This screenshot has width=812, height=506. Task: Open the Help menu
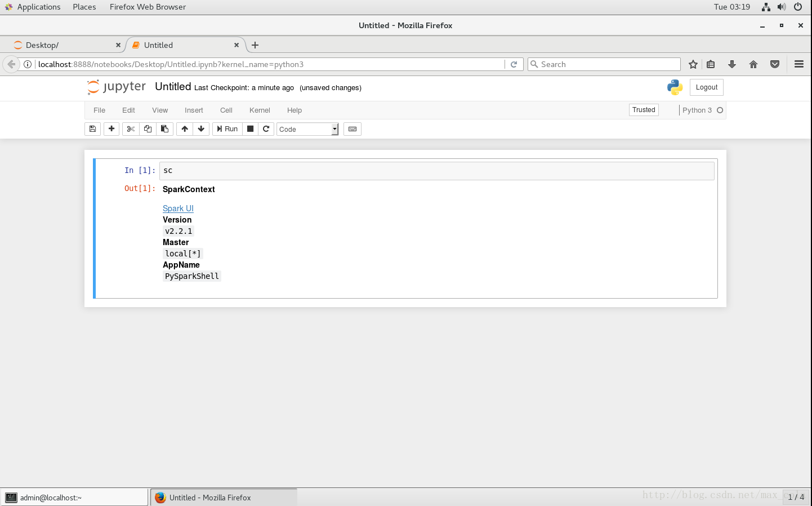tap(295, 110)
